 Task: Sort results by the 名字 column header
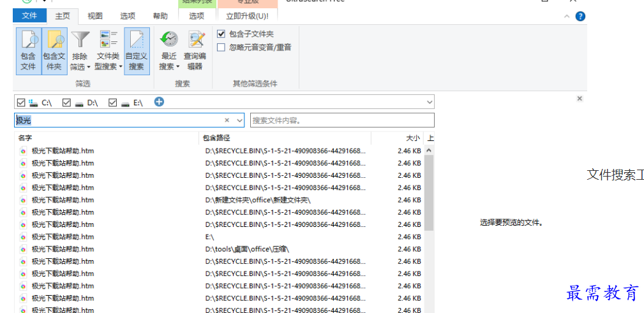pos(107,138)
